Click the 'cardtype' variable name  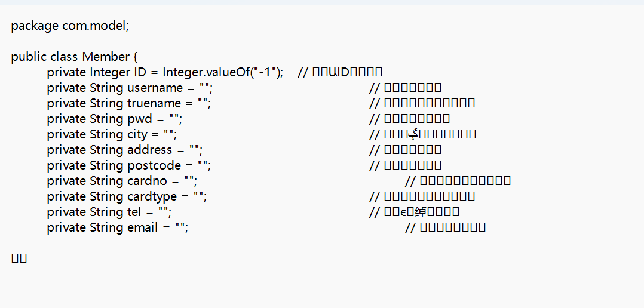tap(152, 196)
